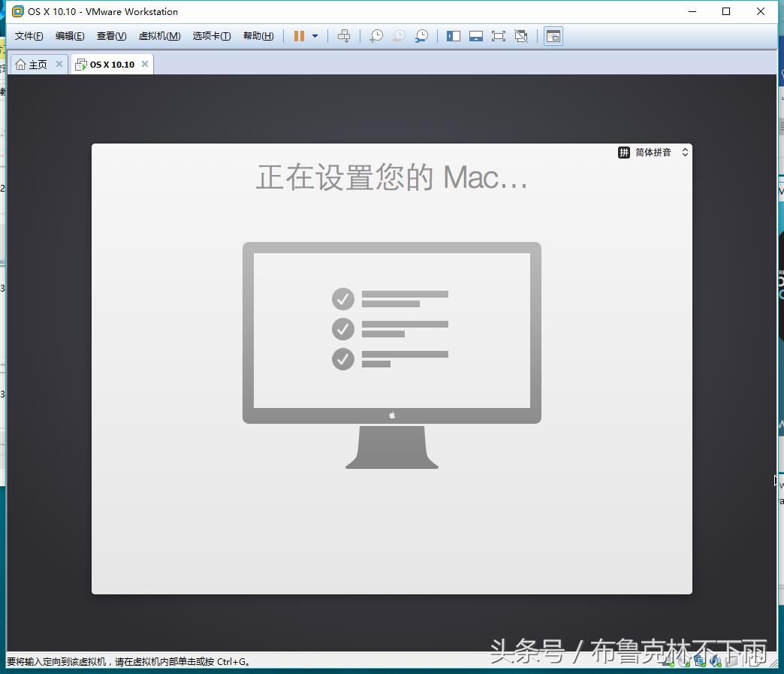This screenshot has height=674, width=784.
Task: Click the network adapter status icon
Action: click(700, 661)
